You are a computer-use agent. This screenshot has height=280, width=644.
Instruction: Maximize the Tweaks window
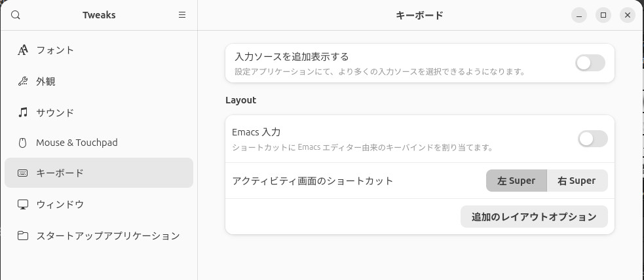coord(603,16)
